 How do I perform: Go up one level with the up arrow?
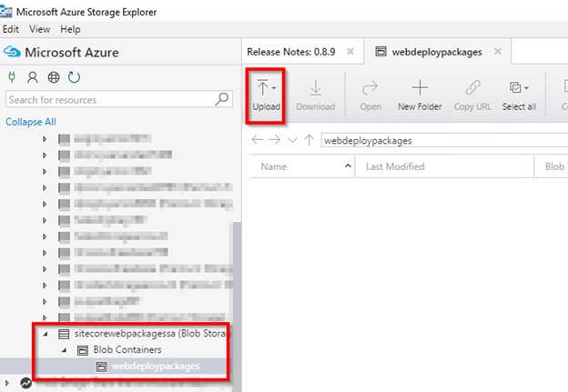click(x=309, y=140)
